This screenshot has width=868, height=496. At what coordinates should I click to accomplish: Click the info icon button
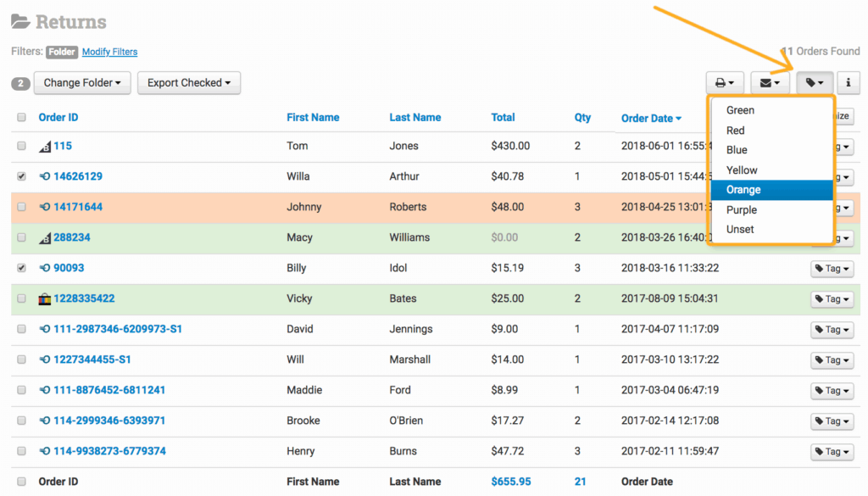(x=849, y=83)
